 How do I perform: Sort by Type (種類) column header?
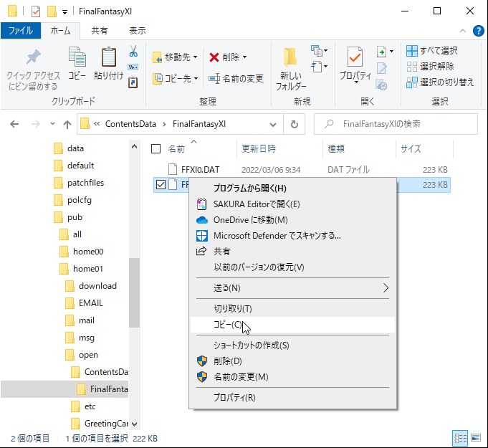(x=336, y=149)
